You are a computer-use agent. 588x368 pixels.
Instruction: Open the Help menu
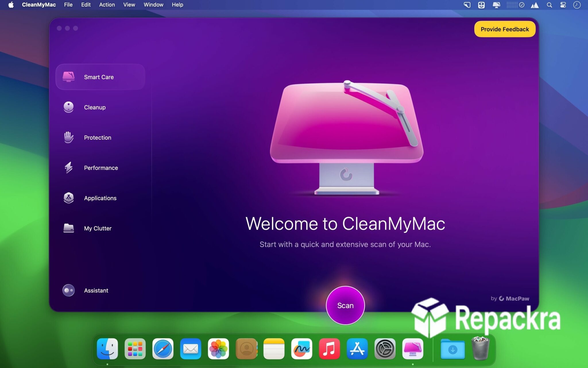(x=177, y=5)
